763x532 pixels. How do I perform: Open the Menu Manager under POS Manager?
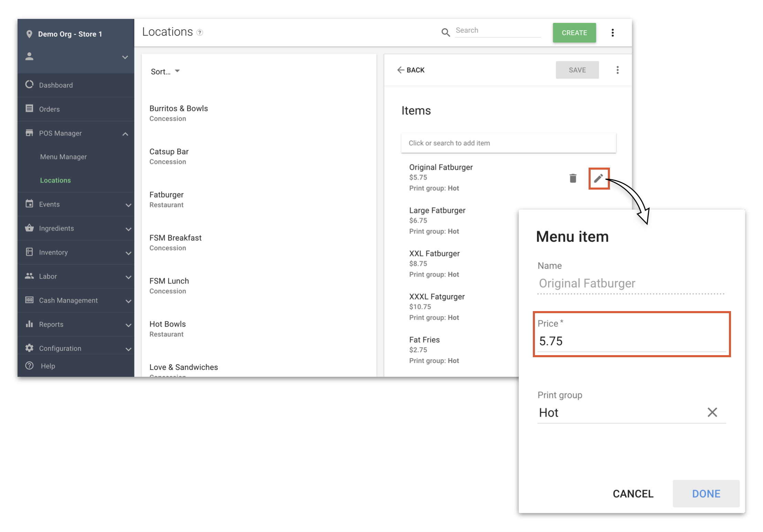click(64, 157)
